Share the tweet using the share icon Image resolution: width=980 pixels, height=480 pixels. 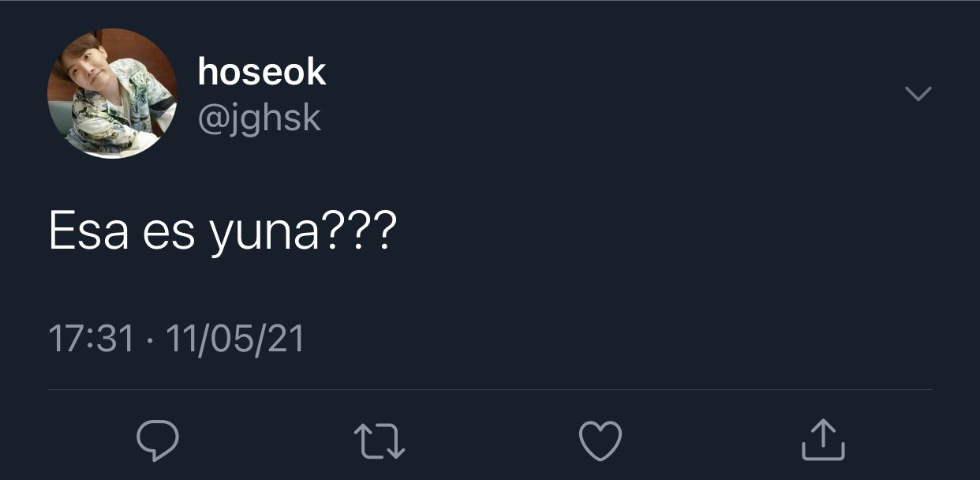point(823,439)
